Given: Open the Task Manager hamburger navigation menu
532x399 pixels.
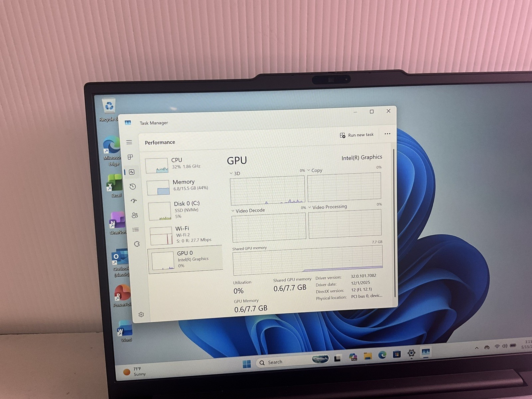Looking at the screenshot, I should (x=129, y=142).
